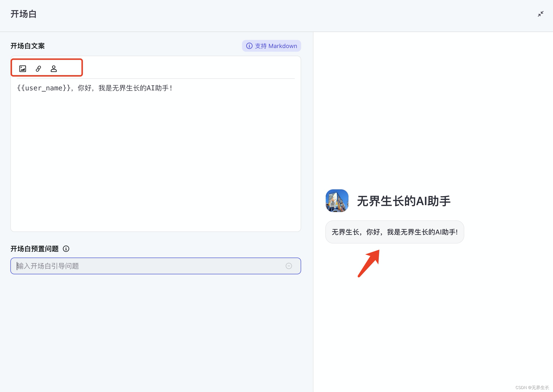
Task: Click the 开场白文案 section label
Action: tap(28, 46)
